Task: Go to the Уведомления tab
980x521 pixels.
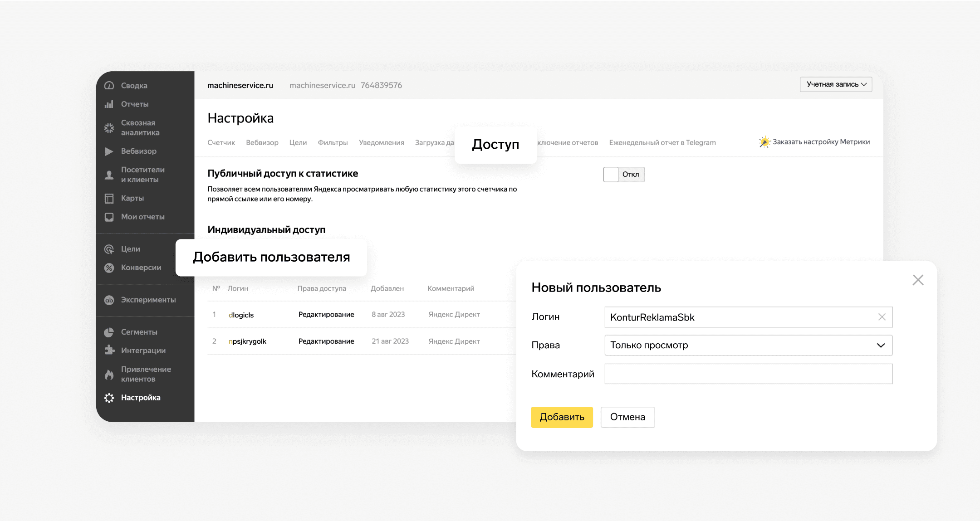Action: coord(381,142)
